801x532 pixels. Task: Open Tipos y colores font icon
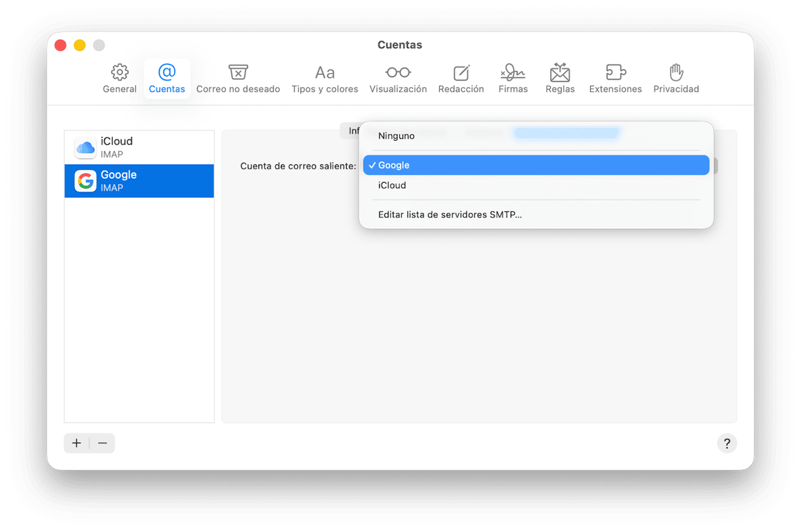(325, 72)
